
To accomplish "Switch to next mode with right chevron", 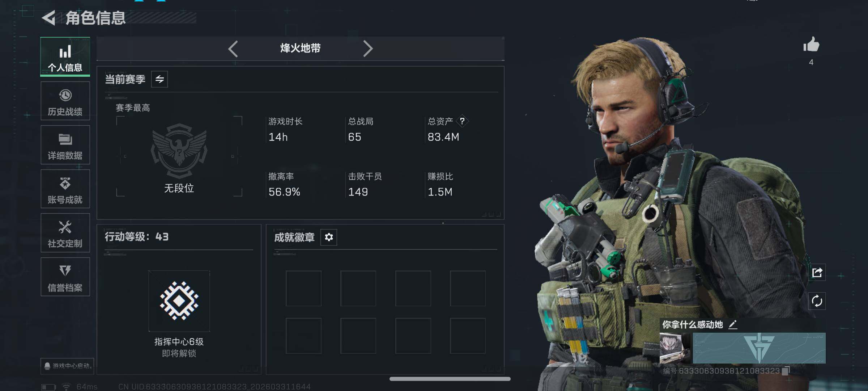I will click(368, 49).
